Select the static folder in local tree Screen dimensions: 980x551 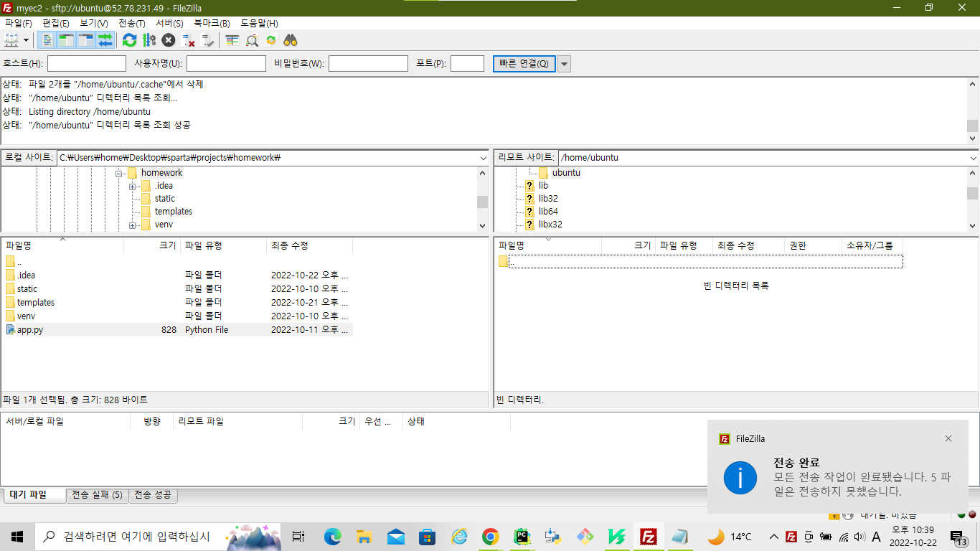coord(164,199)
